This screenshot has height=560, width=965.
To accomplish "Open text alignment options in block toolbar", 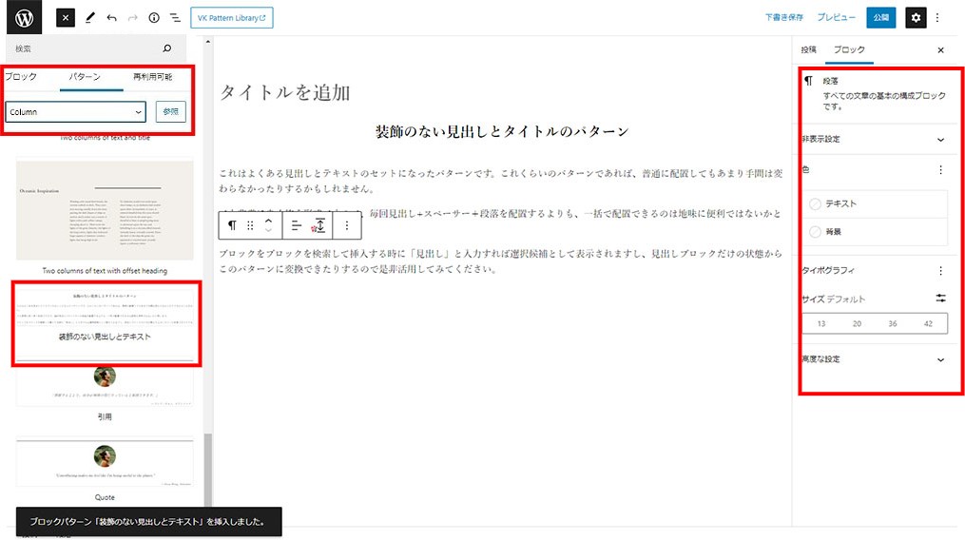I will (x=296, y=225).
